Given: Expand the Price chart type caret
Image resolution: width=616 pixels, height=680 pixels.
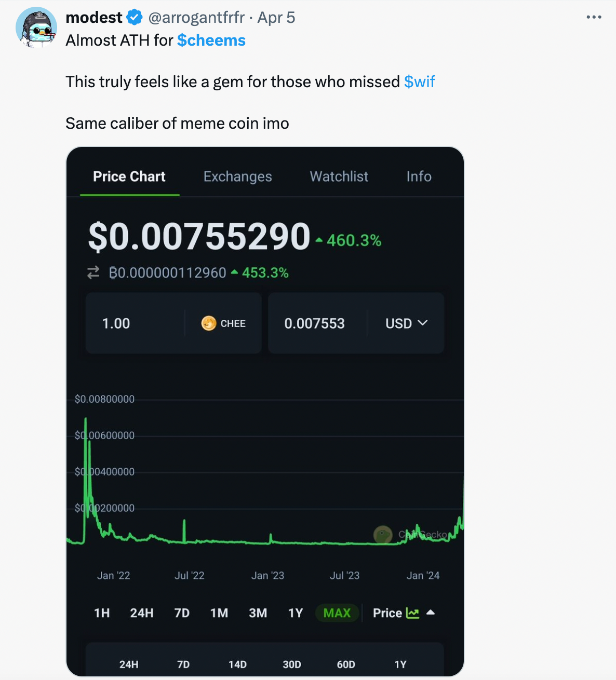Looking at the screenshot, I should tap(430, 613).
